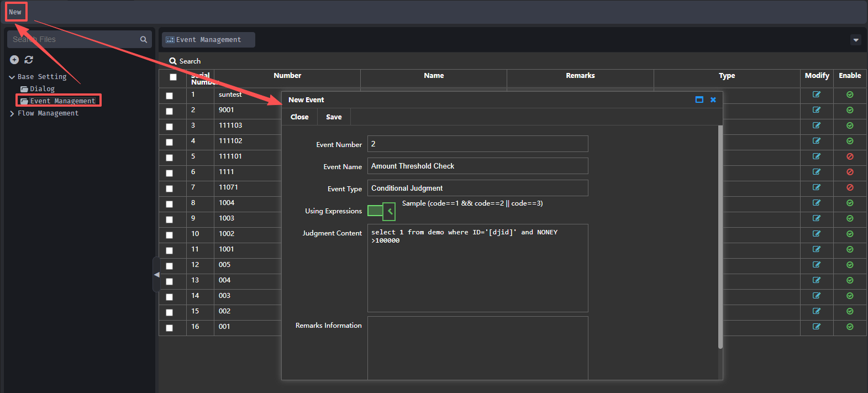Click the Close button in New Event
The width and height of the screenshot is (868, 393).
coord(299,117)
